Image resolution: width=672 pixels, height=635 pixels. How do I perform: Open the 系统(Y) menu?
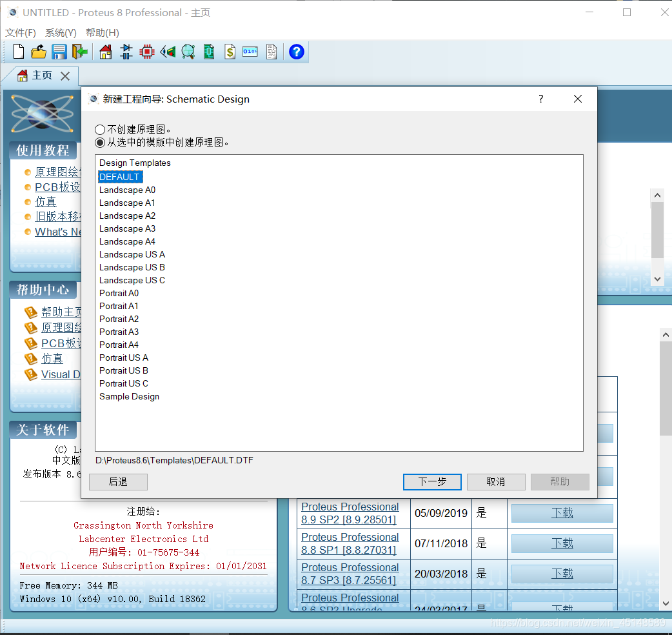tap(61, 32)
